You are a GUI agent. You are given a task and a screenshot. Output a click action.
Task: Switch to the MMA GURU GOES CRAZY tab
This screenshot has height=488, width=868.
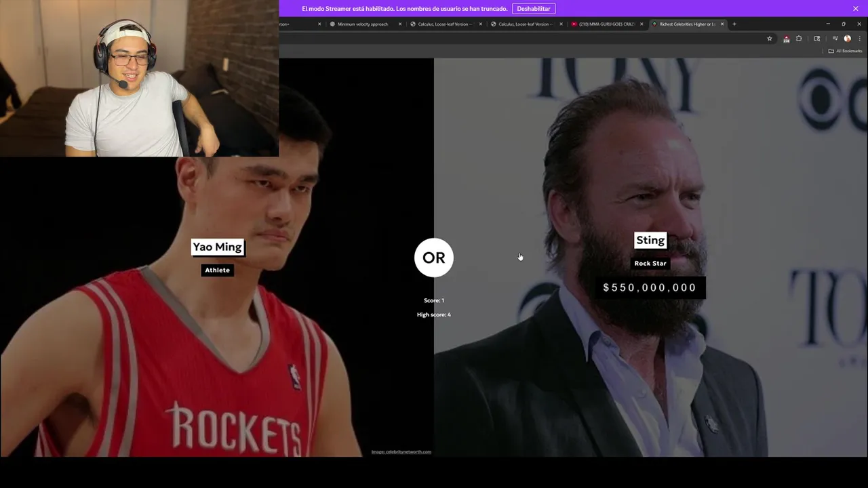tap(606, 24)
